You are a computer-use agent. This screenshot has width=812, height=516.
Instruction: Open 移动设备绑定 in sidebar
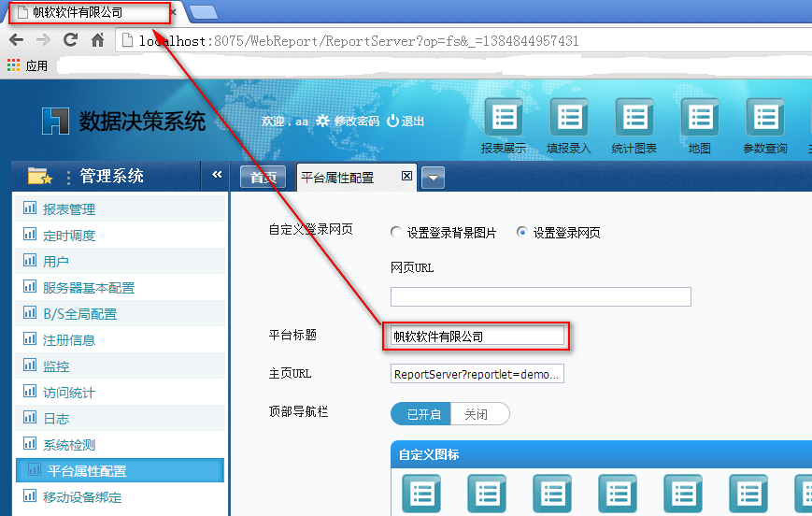click(x=121, y=496)
